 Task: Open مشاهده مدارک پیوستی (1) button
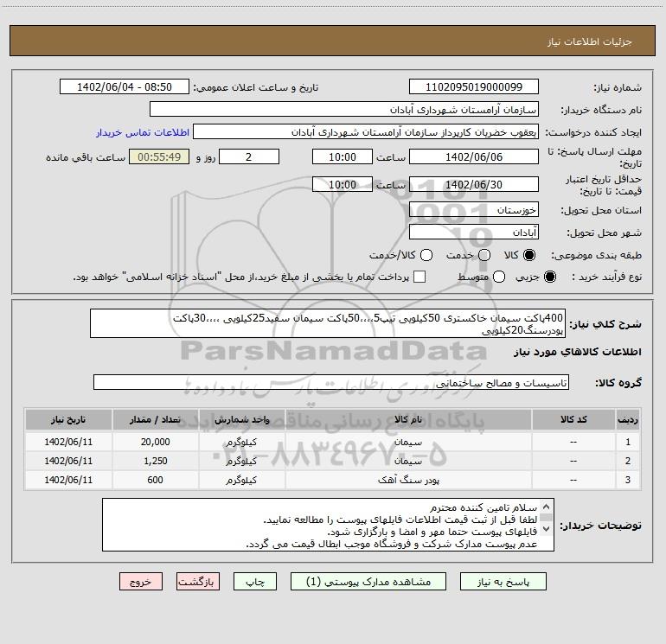(368, 582)
